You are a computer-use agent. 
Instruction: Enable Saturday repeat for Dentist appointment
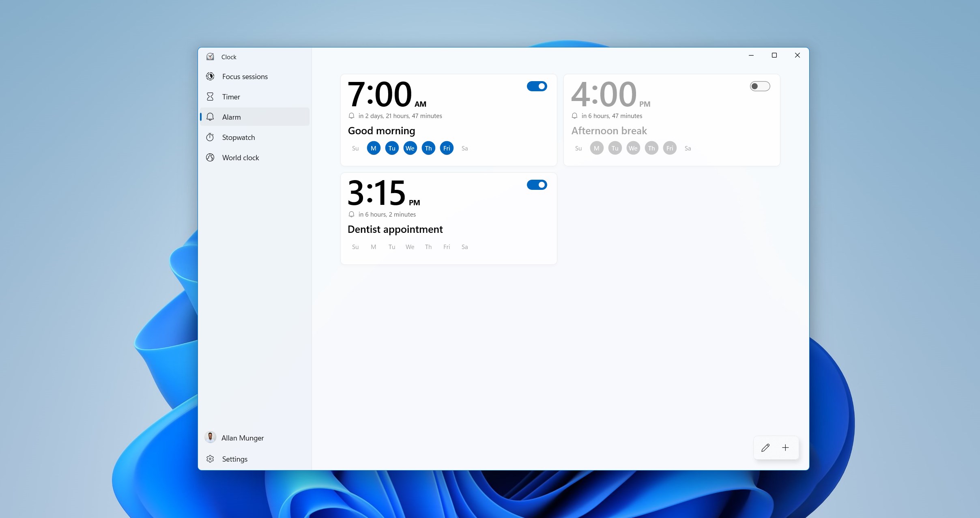point(464,247)
